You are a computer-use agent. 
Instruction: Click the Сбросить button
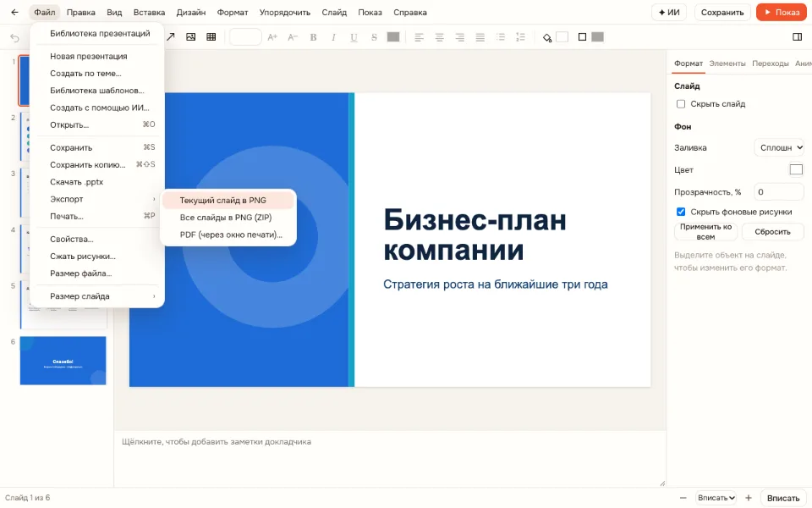[772, 232]
